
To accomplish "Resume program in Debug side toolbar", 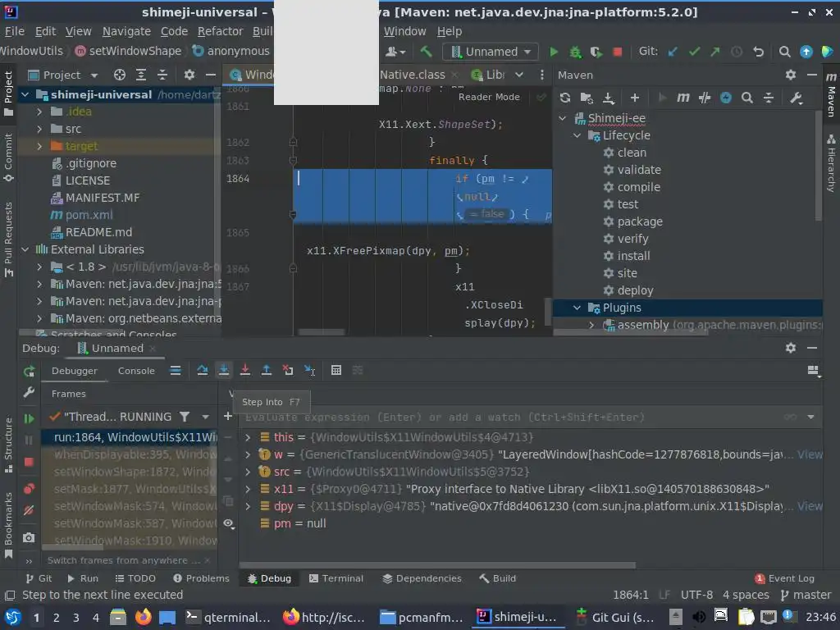I will click(x=29, y=418).
